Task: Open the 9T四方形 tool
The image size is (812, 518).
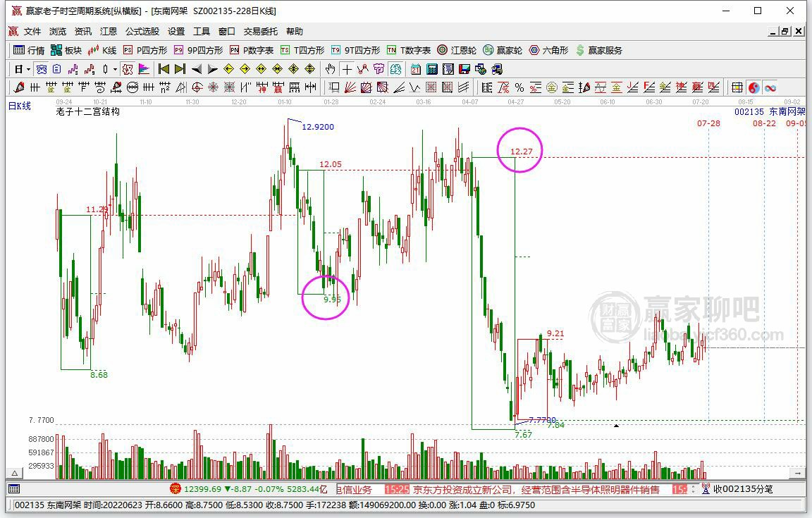Action: click(x=356, y=50)
